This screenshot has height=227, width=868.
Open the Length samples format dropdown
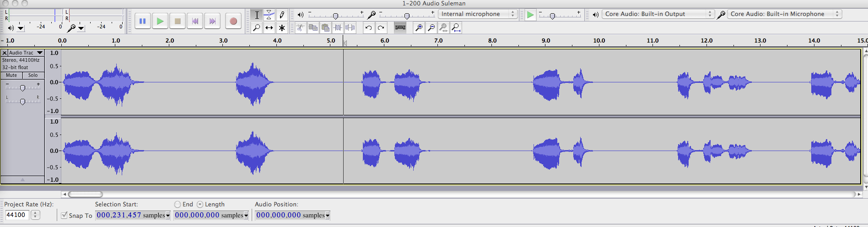coord(246,216)
